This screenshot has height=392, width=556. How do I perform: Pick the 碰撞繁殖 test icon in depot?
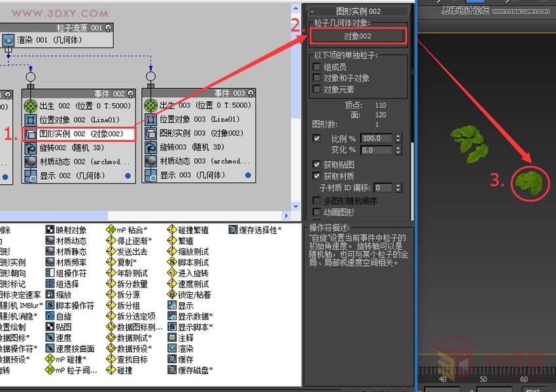pos(172,230)
